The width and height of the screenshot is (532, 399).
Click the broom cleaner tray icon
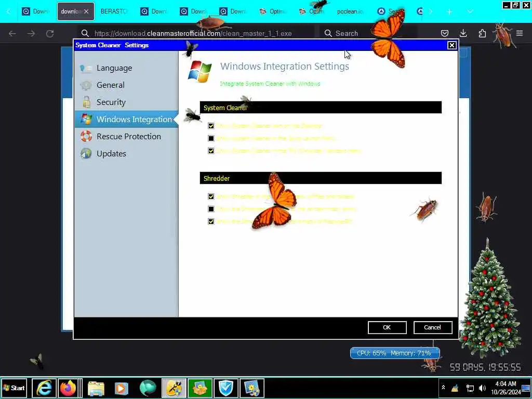(x=455, y=388)
